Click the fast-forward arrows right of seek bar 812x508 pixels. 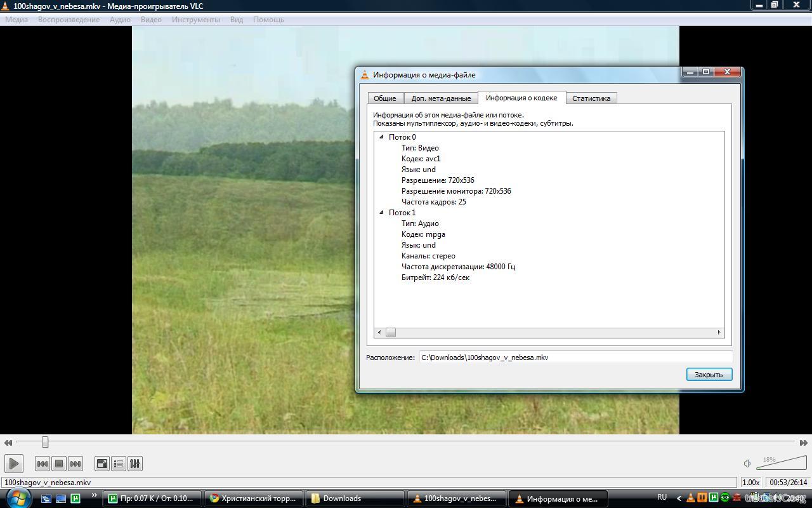pyautogui.click(x=803, y=443)
